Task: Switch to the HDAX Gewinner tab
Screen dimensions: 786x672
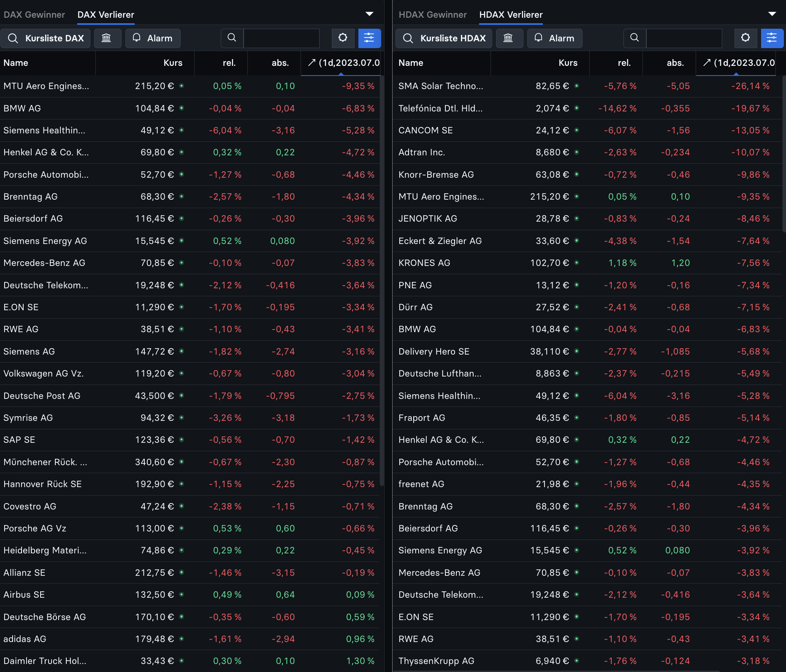Action: [x=433, y=15]
